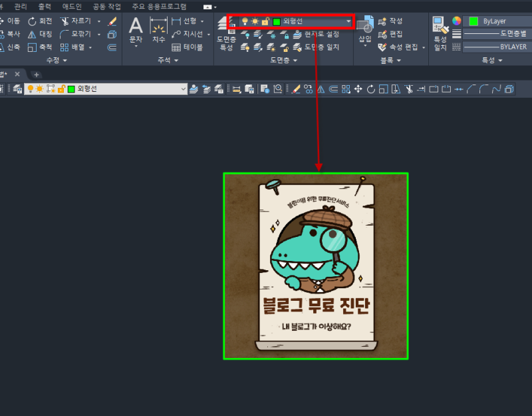532x416 pixels.
Task: Select the 복사 (Copy) tool
Action: tap(9, 34)
